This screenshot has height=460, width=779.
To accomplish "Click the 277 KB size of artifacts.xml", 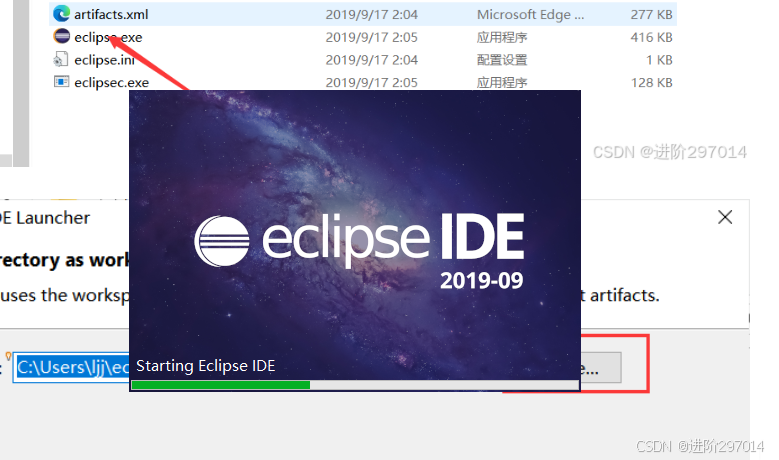I will [x=651, y=14].
